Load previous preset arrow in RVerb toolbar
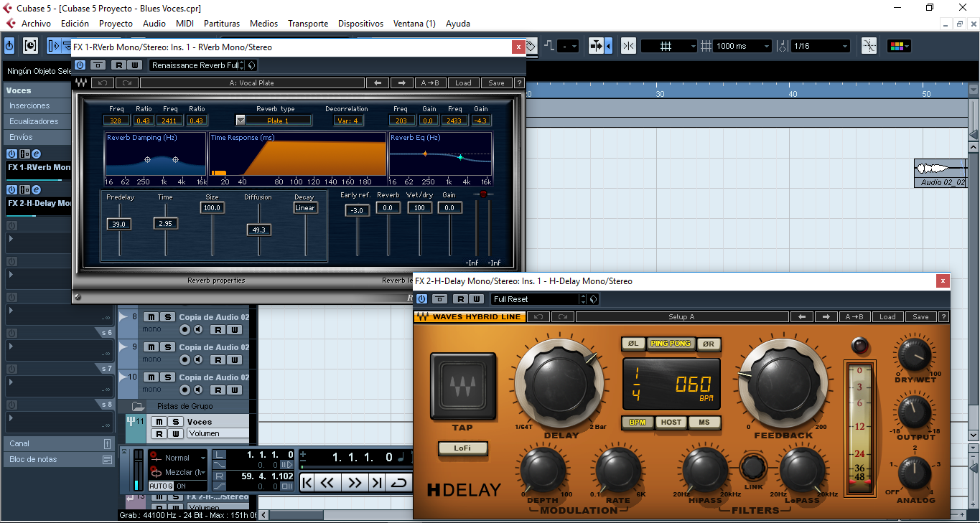980x523 pixels. pyautogui.click(x=377, y=83)
